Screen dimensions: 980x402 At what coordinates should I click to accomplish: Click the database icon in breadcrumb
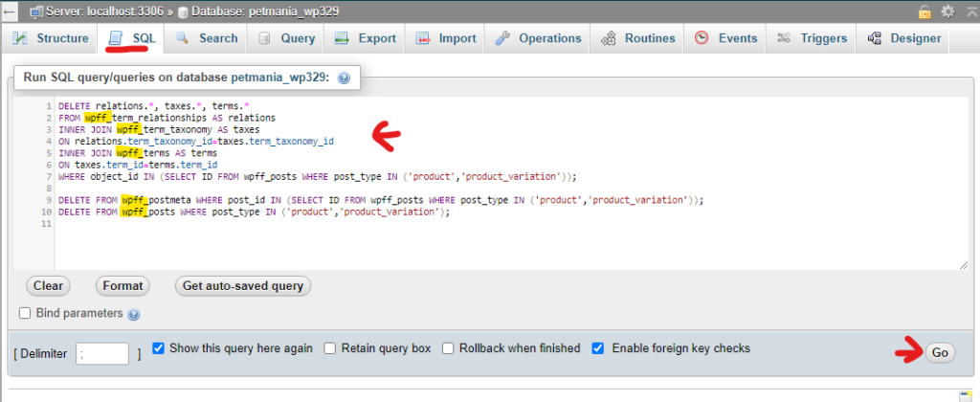click(183, 11)
